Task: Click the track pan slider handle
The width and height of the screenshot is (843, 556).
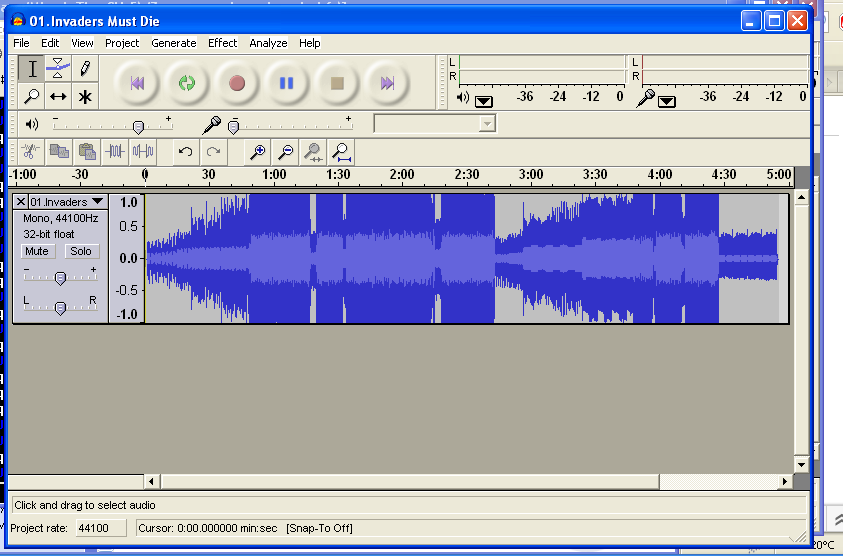Action: (x=60, y=307)
